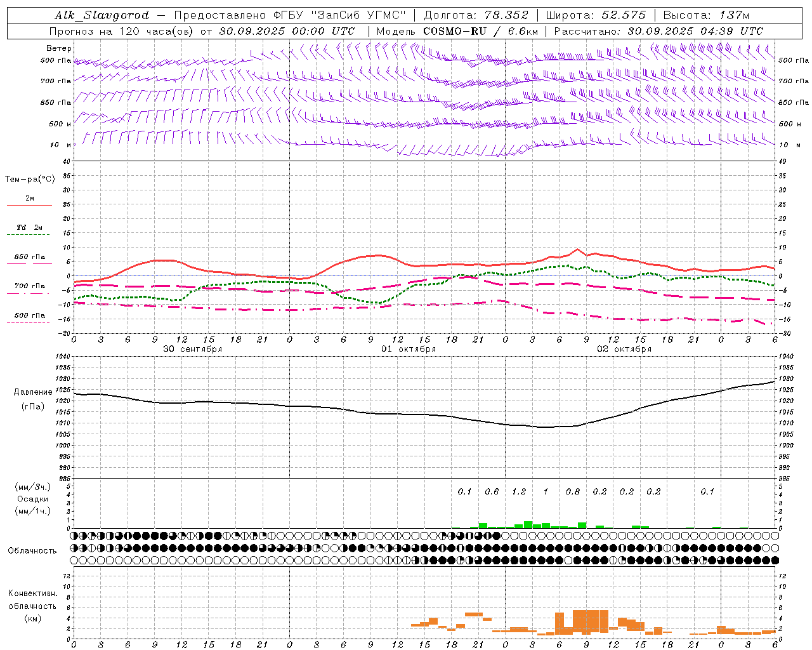Screen dimensions: 812x650
Task: Click the station name Alk_Slavgorod
Action: [x=102, y=15]
